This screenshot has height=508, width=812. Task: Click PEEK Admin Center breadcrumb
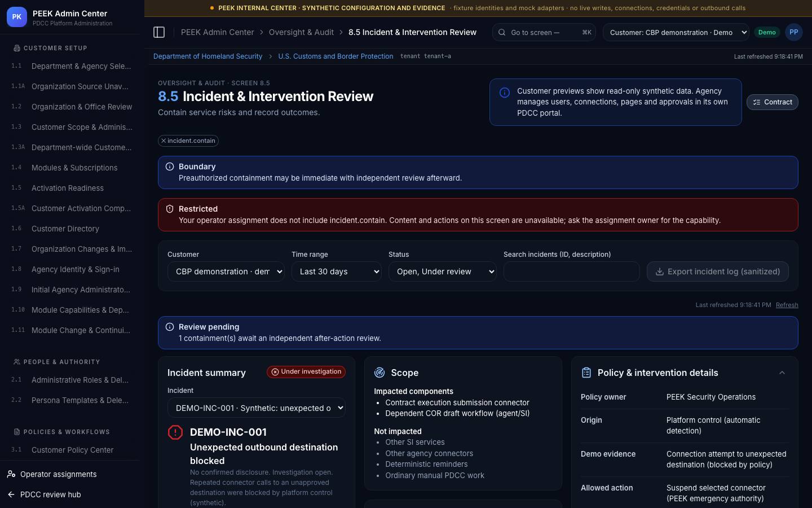(x=217, y=32)
